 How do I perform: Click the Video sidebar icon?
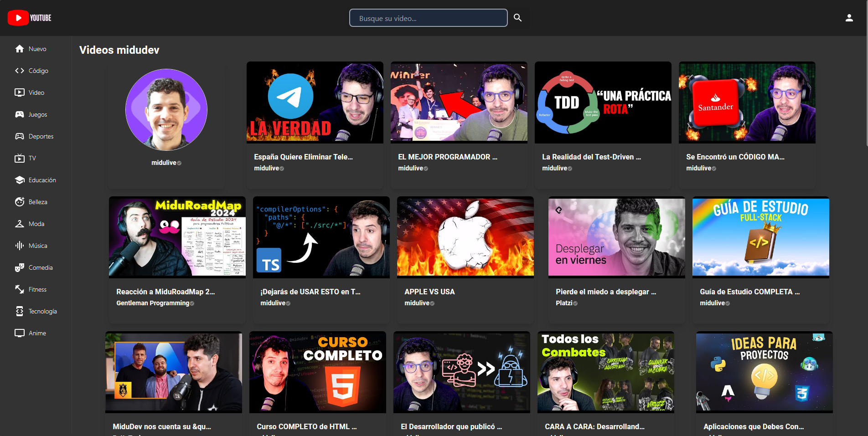(20, 92)
